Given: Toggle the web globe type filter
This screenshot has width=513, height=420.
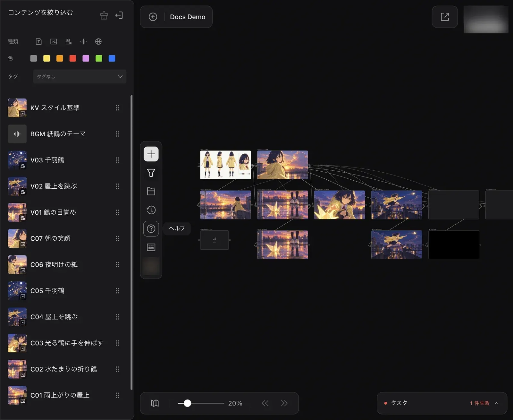Looking at the screenshot, I should (98, 41).
